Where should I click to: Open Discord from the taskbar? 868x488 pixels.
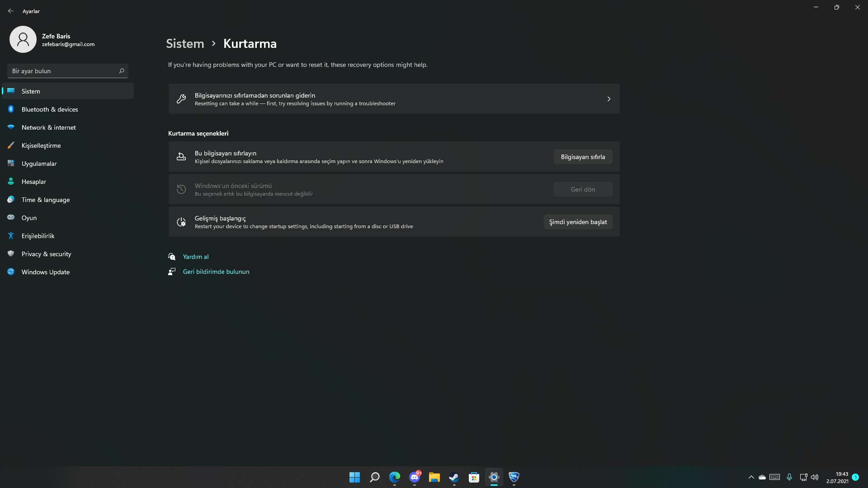(x=415, y=477)
